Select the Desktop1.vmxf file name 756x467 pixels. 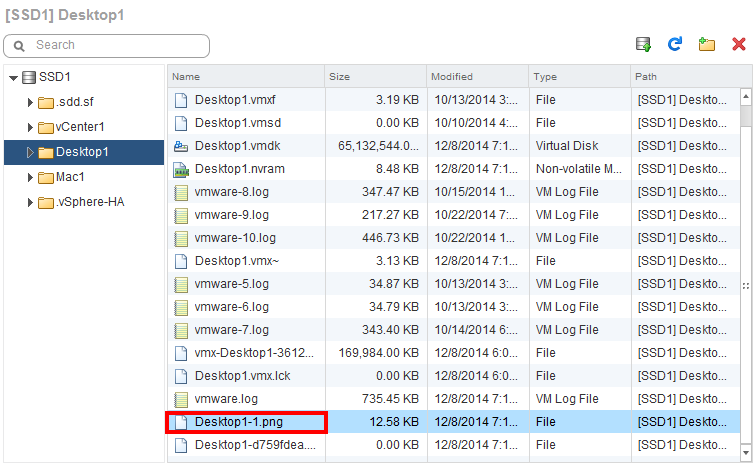click(235, 100)
